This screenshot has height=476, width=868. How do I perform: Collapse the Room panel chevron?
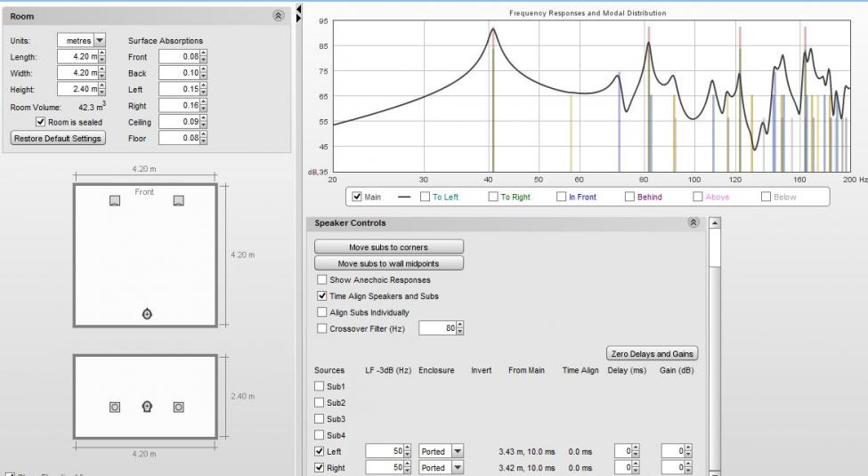click(279, 16)
